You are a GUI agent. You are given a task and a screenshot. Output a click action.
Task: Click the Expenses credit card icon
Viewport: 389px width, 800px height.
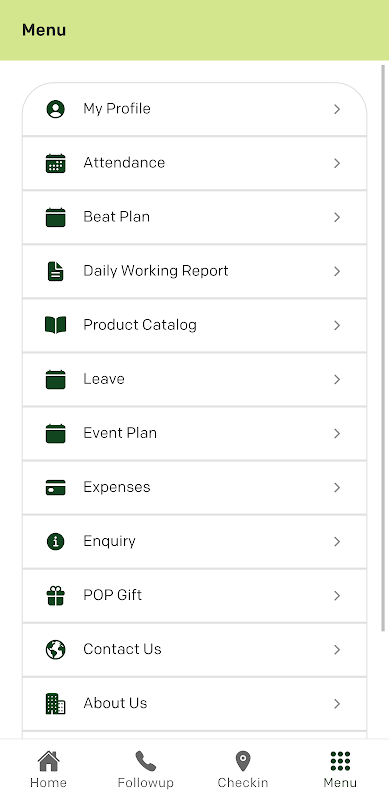pyautogui.click(x=55, y=487)
